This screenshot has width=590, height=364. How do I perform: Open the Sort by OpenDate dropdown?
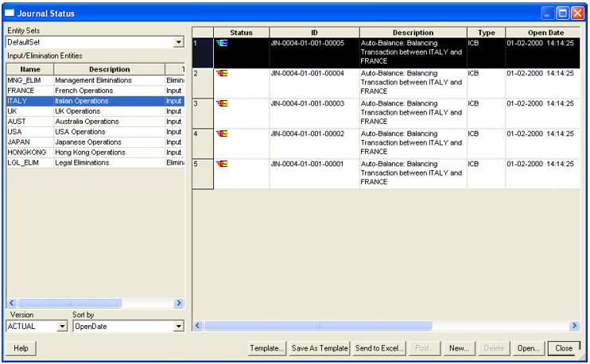click(179, 327)
